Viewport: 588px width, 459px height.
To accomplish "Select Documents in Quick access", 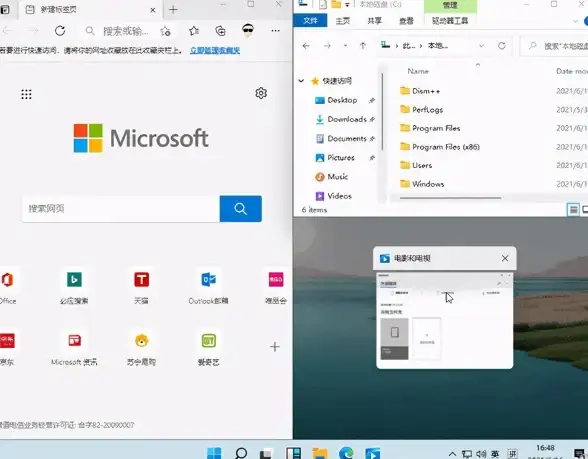I will [x=346, y=138].
